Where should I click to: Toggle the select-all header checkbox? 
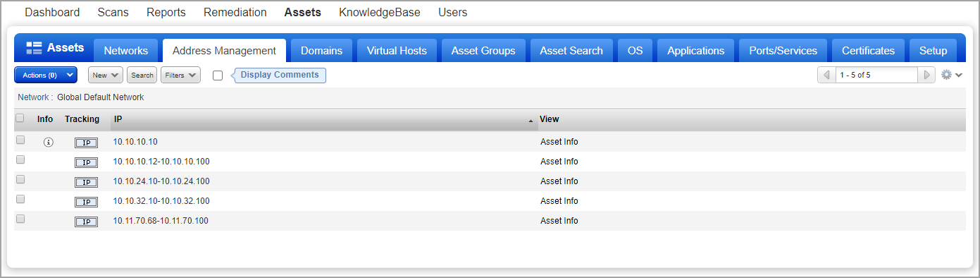click(x=20, y=119)
